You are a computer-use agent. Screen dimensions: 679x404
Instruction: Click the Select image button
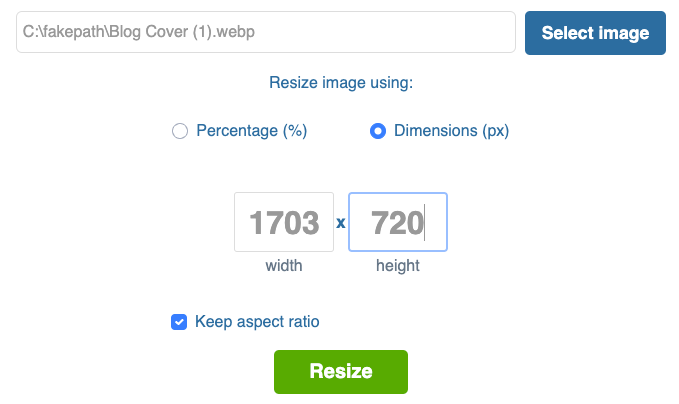[595, 33]
